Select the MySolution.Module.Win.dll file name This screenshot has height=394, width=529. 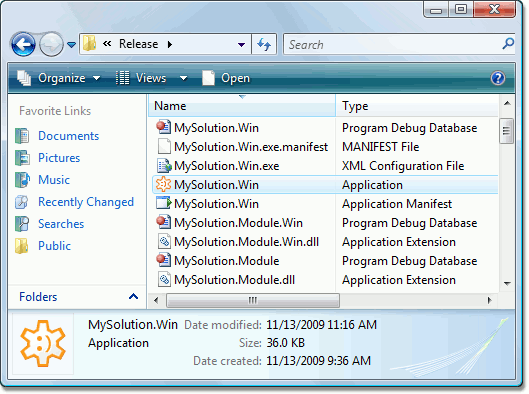tap(246, 242)
